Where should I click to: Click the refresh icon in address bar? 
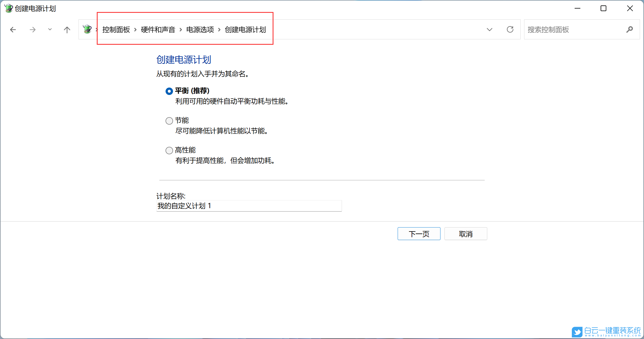click(x=510, y=29)
